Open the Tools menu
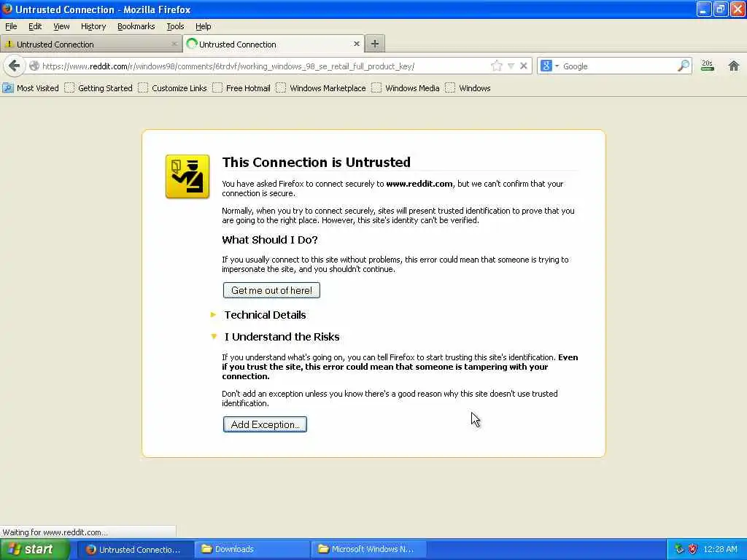 coord(175,26)
